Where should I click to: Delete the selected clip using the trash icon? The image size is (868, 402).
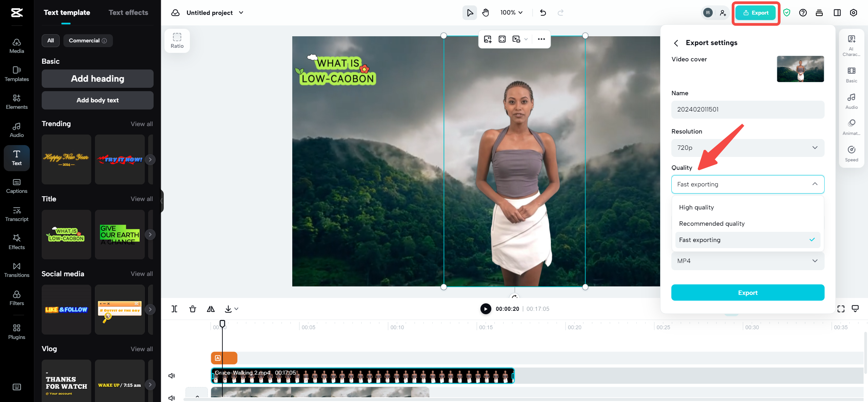(193, 309)
